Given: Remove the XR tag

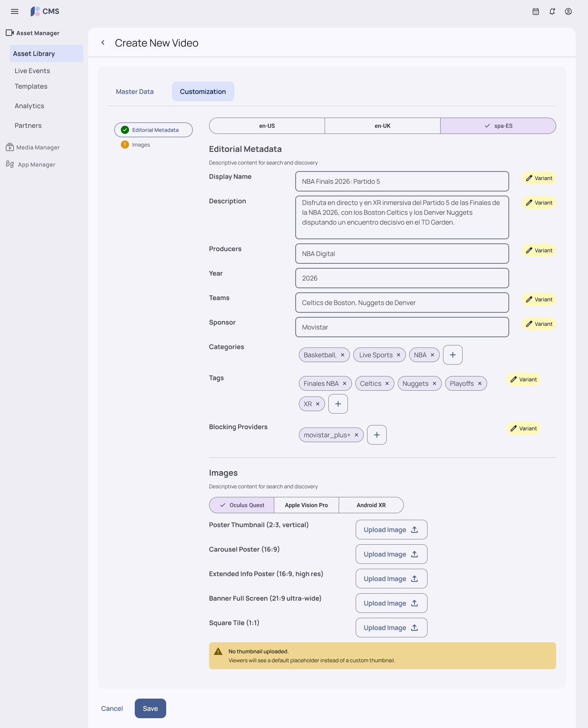Looking at the screenshot, I should coord(318,404).
